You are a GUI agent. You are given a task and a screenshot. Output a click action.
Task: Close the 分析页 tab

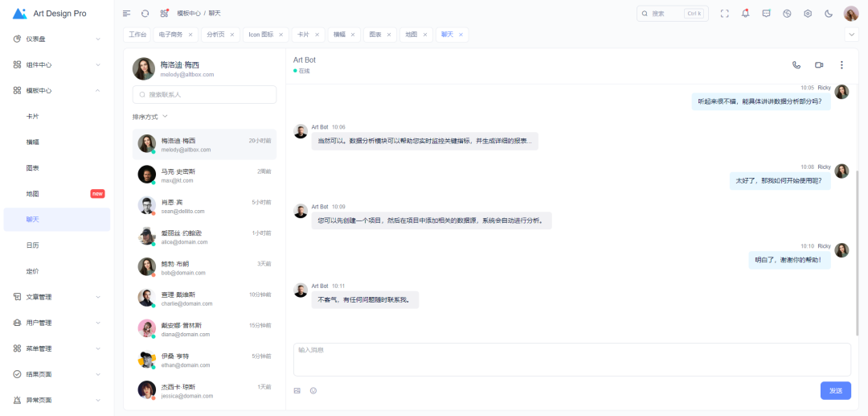[x=232, y=35]
